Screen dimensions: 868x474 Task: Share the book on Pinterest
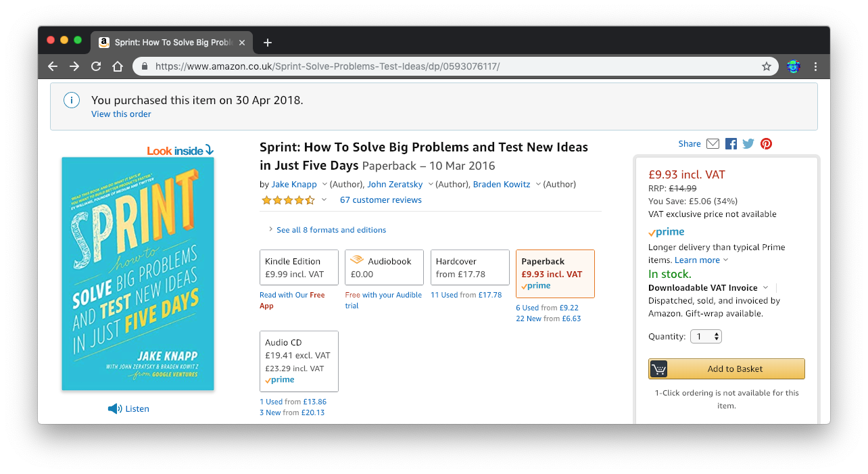point(766,143)
